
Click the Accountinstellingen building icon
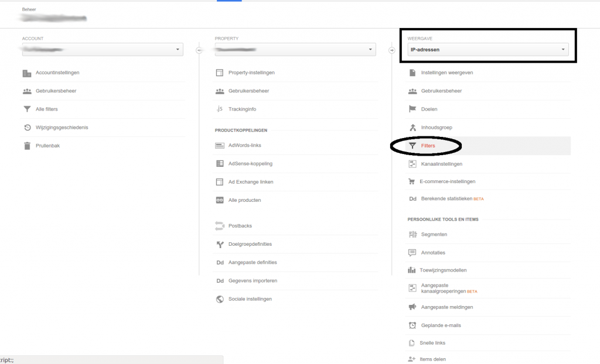tap(27, 73)
